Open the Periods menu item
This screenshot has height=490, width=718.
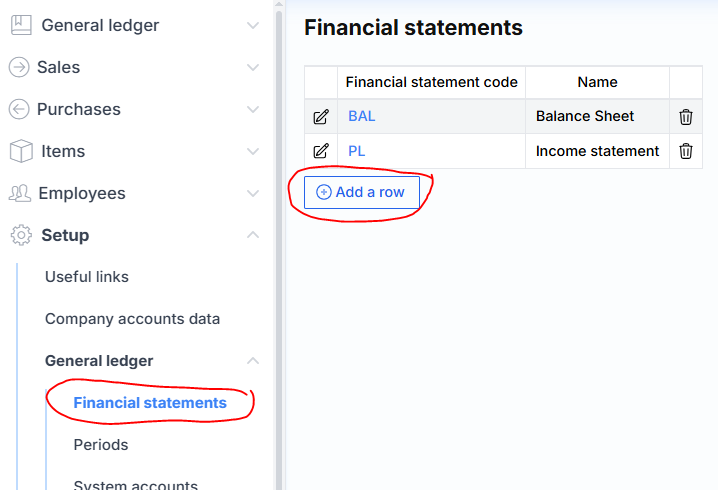(x=101, y=445)
